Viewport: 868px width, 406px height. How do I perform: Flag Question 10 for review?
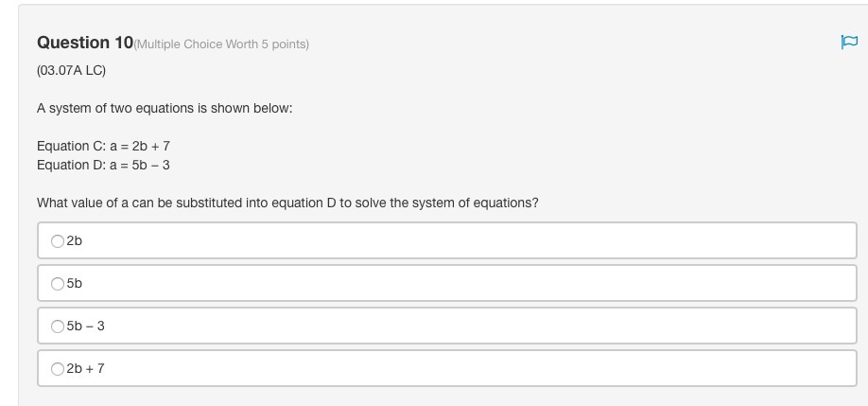click(848, 42)
